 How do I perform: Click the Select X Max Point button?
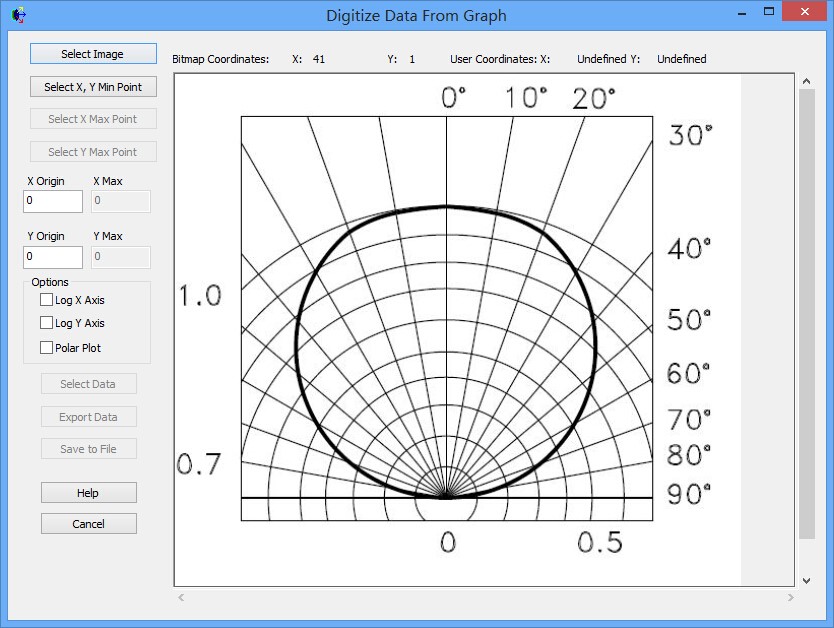coord(93,119)
